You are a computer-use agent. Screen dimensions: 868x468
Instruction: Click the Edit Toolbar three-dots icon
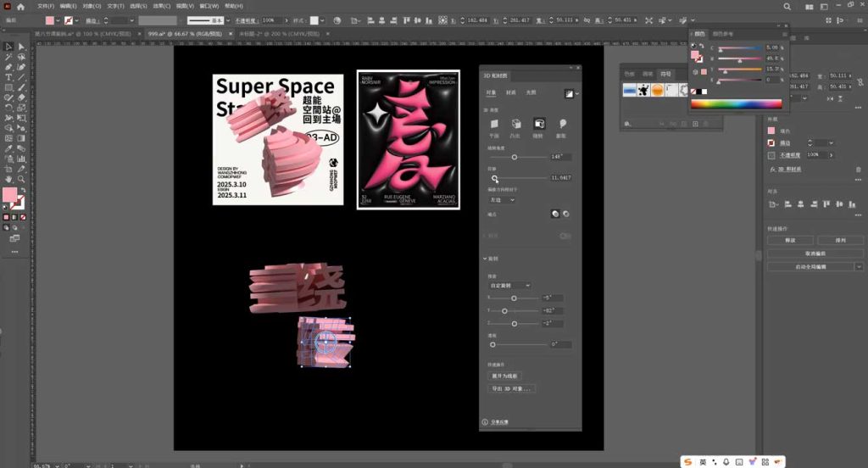[14, 252]
